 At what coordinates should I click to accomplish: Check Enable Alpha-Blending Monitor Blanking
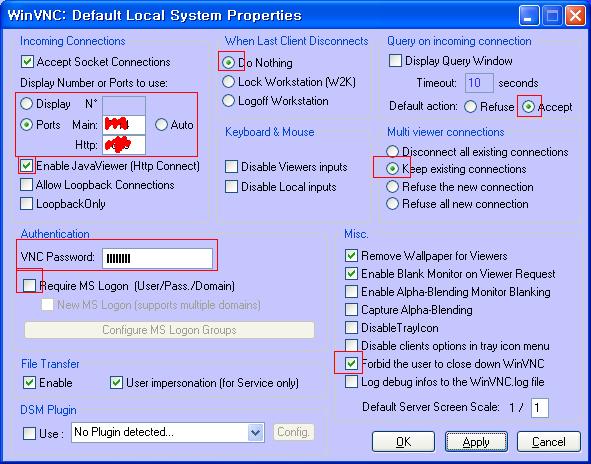tap(351, 292)
